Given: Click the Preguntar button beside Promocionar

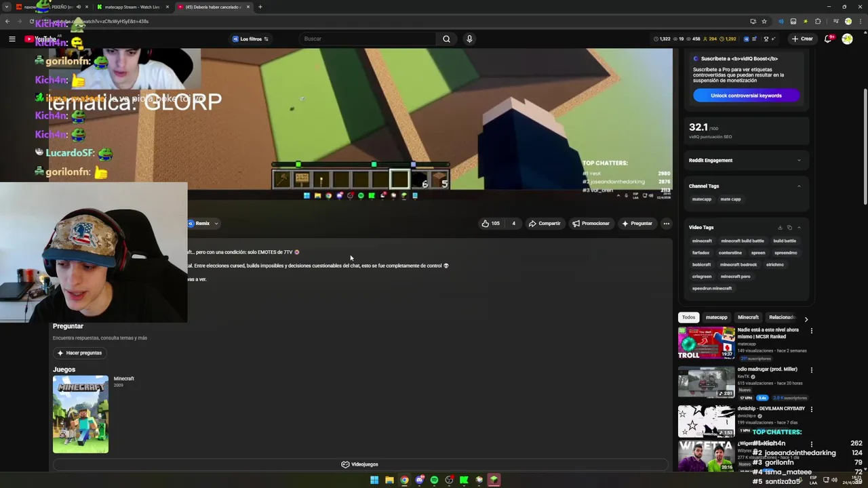Looking at the screenshot, I should (x=637, y=223).
